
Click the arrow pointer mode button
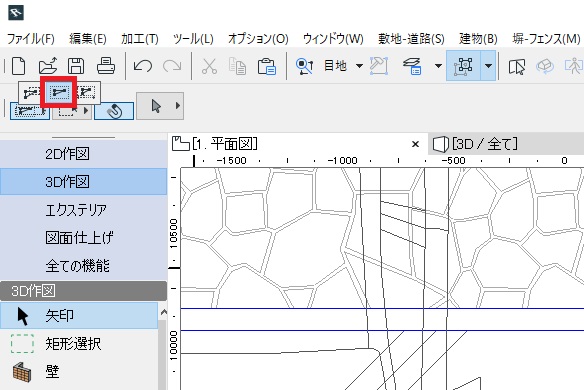[x=156, y=106]
